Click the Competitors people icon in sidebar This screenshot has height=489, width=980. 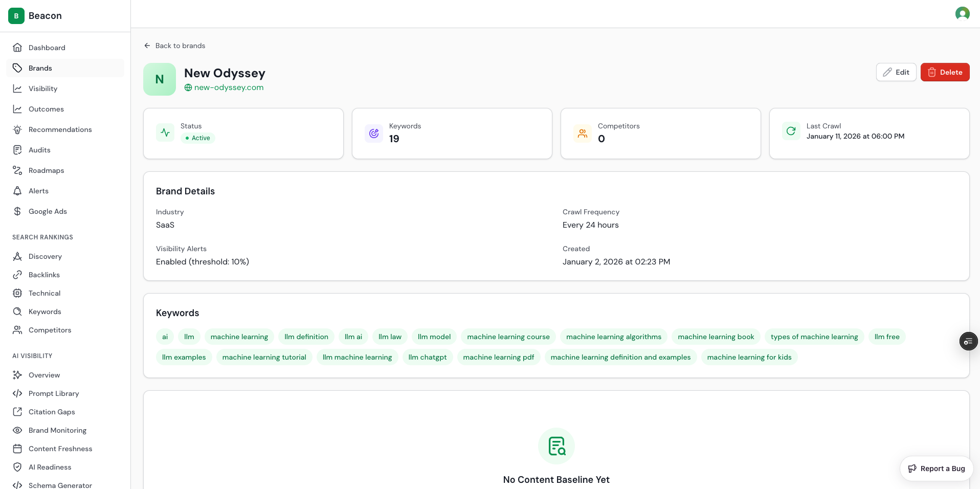pyautogui.click(x=17, y=330)
